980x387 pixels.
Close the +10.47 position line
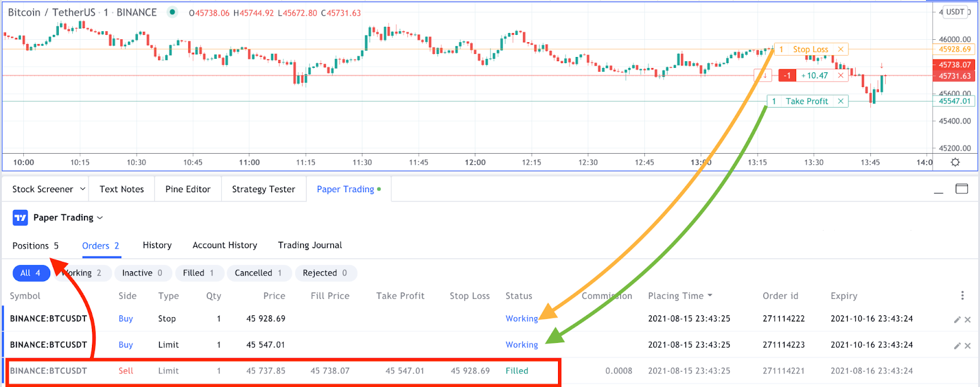pos(841,76)
